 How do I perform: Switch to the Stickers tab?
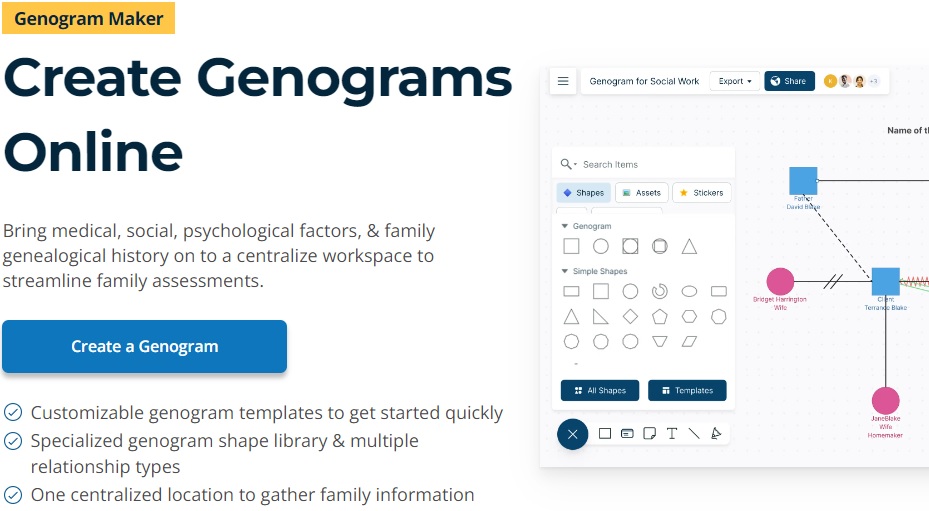pyautogui.click(x=701, y=193)
